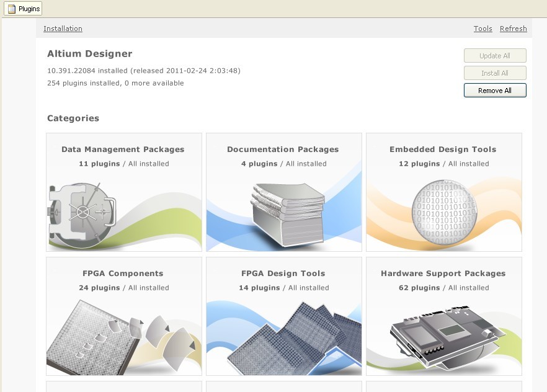Click the '11 plugins / All installed' text
This screenshot has width=547, height=392.
124,164
